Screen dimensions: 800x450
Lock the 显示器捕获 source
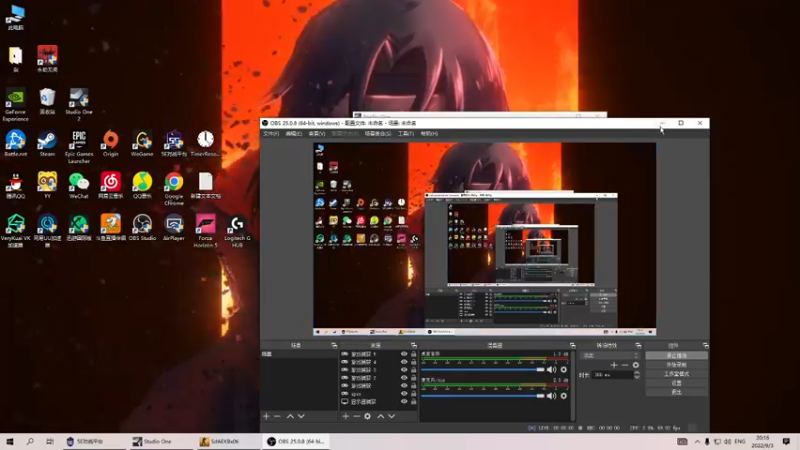[414, 402]
